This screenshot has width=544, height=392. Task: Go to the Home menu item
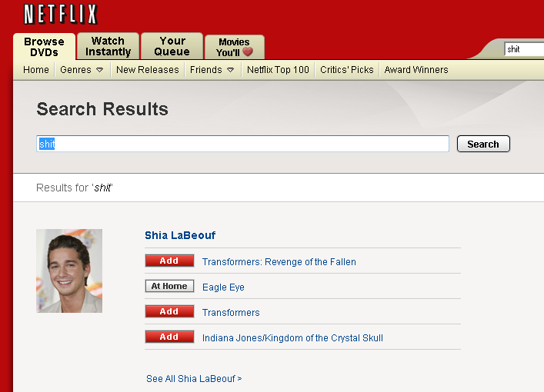(x=36, y=70)
